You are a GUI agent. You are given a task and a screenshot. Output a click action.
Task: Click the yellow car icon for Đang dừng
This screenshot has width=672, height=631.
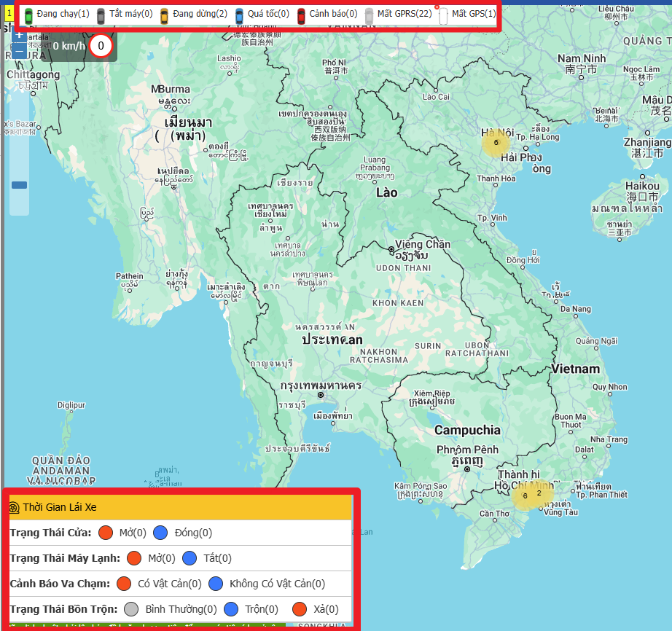[x=164, y=16]
